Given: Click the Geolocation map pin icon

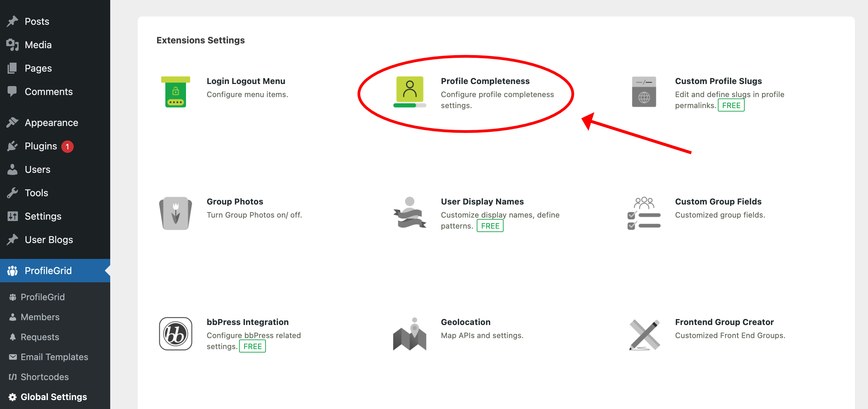Looking at the screenshot, I should click(x=410, y=334).
